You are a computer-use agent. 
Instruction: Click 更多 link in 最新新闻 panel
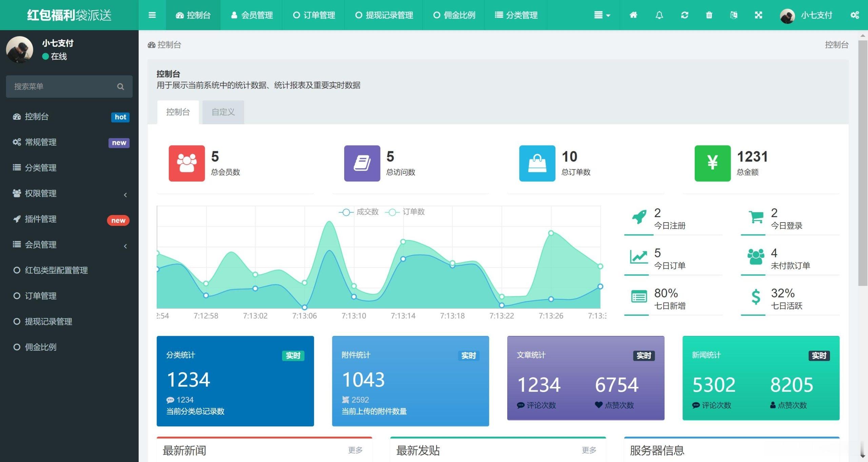pos(355,450)
